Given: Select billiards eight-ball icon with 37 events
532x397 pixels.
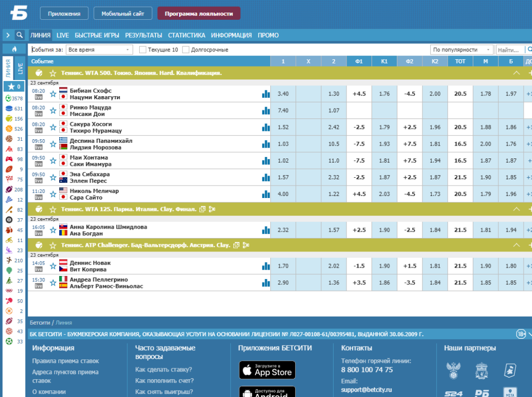Looking at the screenshot, I should click(x=9, y=220).
